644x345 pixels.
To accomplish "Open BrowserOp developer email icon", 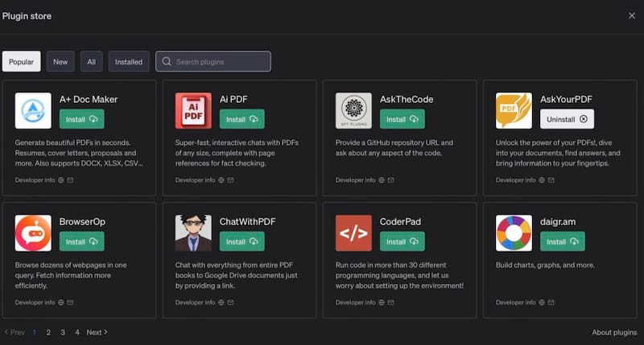I will 70,302.
